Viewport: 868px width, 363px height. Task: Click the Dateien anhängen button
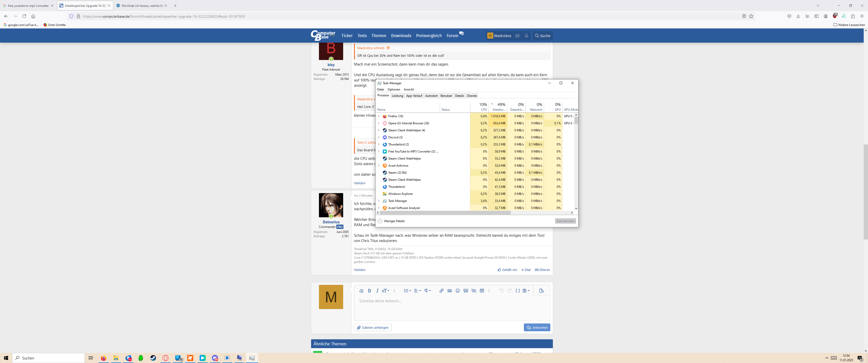[372, 327]
